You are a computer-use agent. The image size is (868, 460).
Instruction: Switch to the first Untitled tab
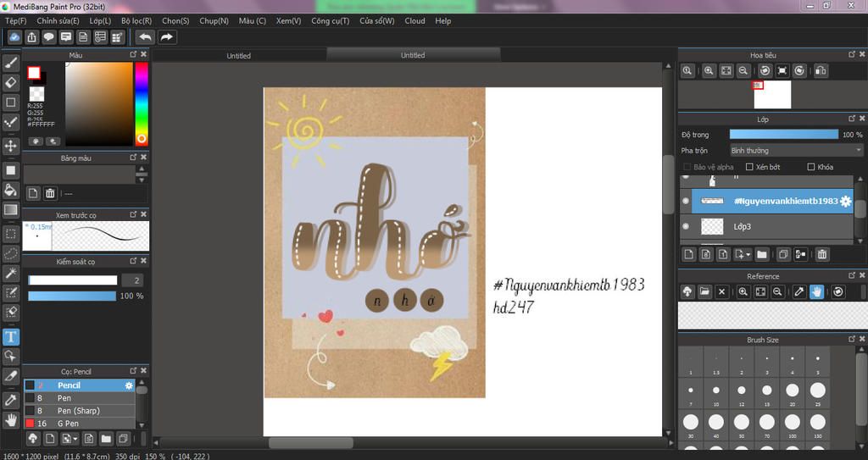238,55
